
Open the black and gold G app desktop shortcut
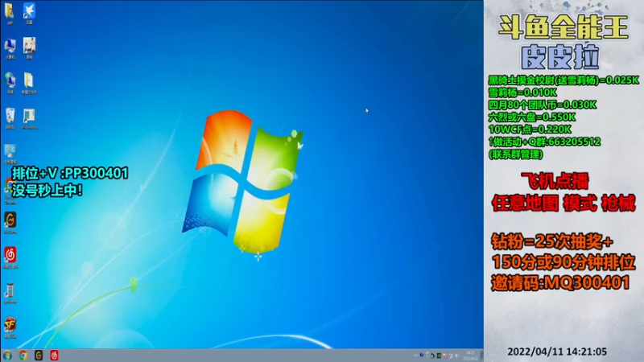(10, 223)
